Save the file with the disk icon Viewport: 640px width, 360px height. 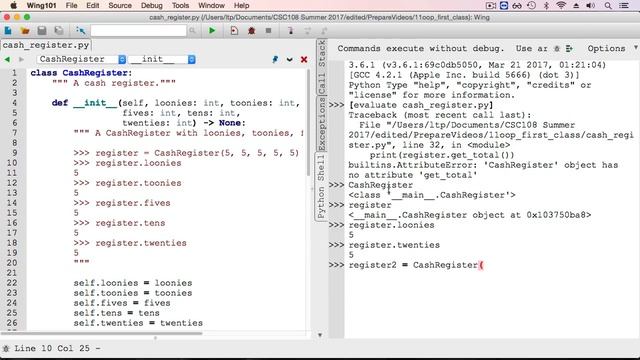pos(42,31)
